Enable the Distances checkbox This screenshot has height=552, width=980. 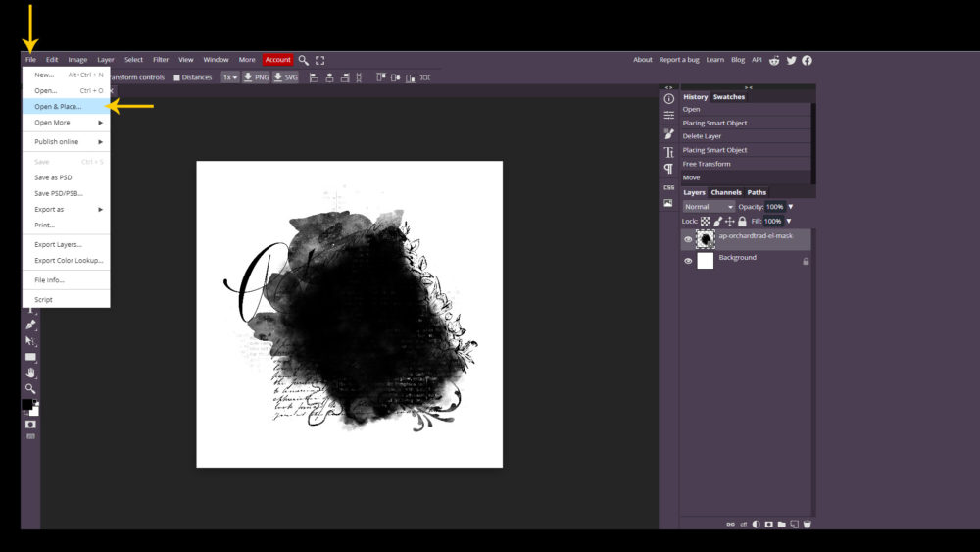pyautogui.click(x=177, y=77)
